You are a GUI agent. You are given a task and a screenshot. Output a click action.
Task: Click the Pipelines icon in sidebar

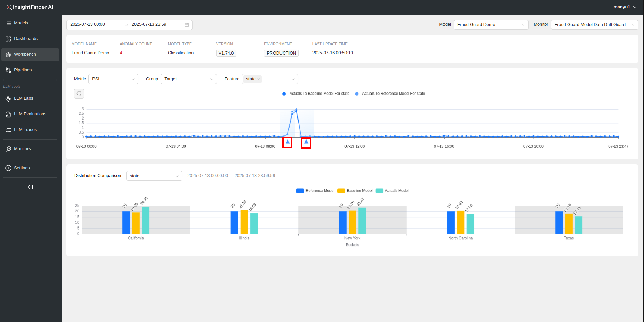coord(8,70)
